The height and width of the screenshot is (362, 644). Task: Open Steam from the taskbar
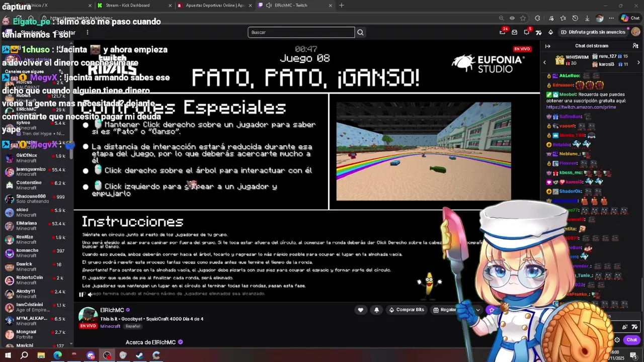[140, 355]
